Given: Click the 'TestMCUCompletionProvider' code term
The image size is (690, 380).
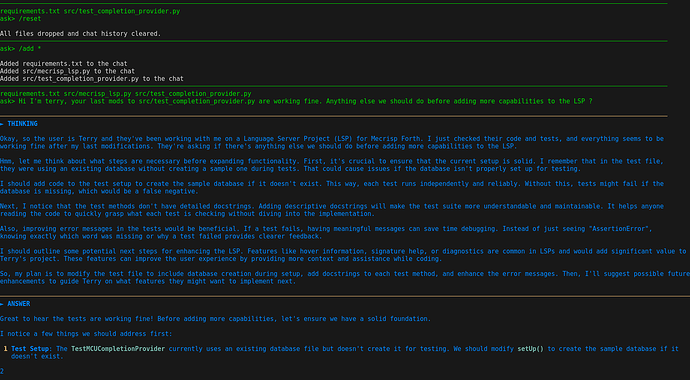Looking at the screenshot, I should click(118, 349).
